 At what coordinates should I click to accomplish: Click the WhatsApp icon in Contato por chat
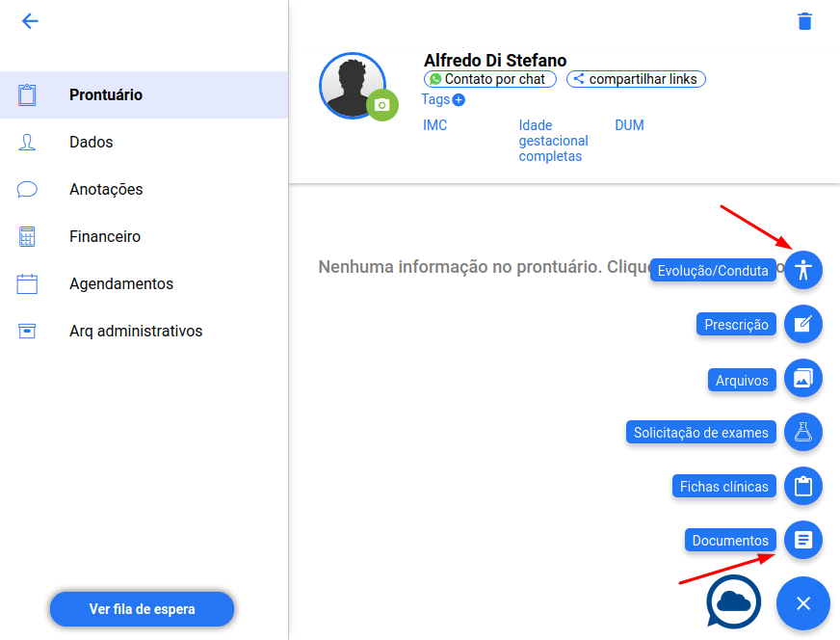pyautogui.click(x=435, y=79)
